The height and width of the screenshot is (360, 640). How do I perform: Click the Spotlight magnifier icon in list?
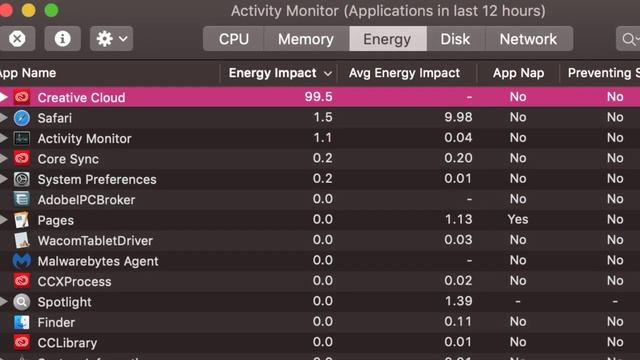tap(22, 302)
